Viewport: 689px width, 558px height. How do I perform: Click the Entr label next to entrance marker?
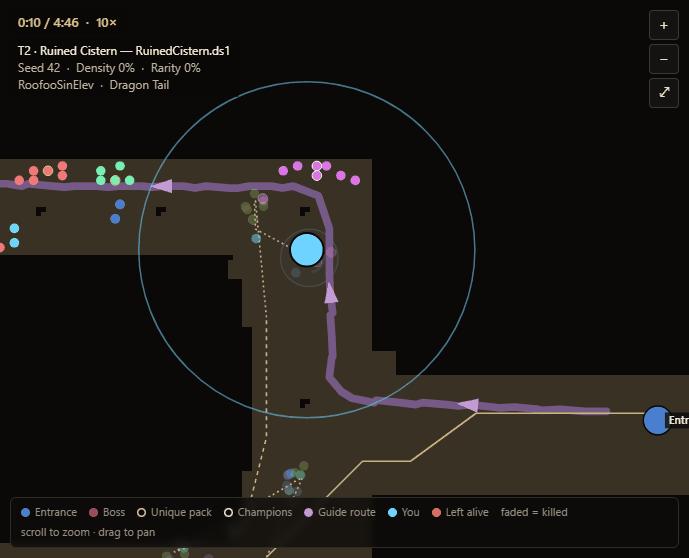coord(678,420)
